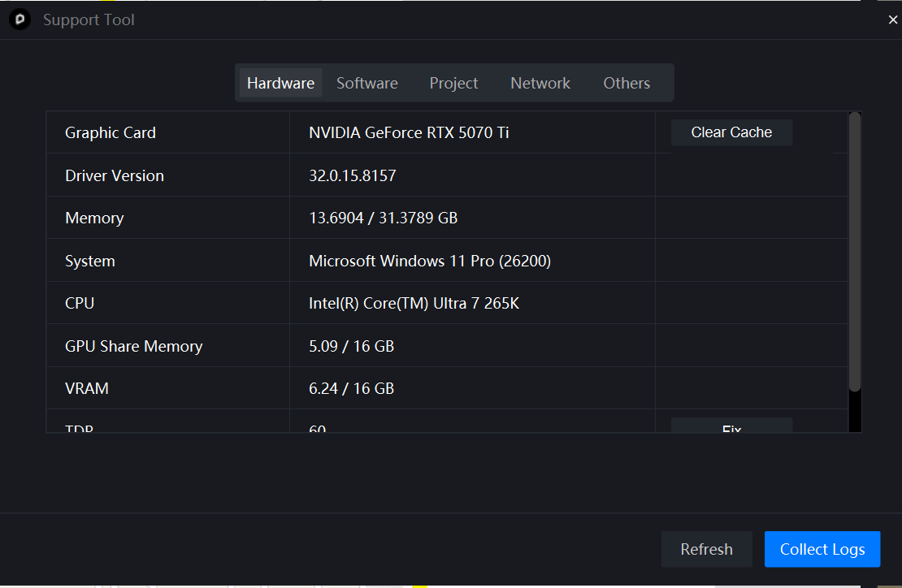
Task: Click the partially visible Fix button
Action: pos(731,426)
